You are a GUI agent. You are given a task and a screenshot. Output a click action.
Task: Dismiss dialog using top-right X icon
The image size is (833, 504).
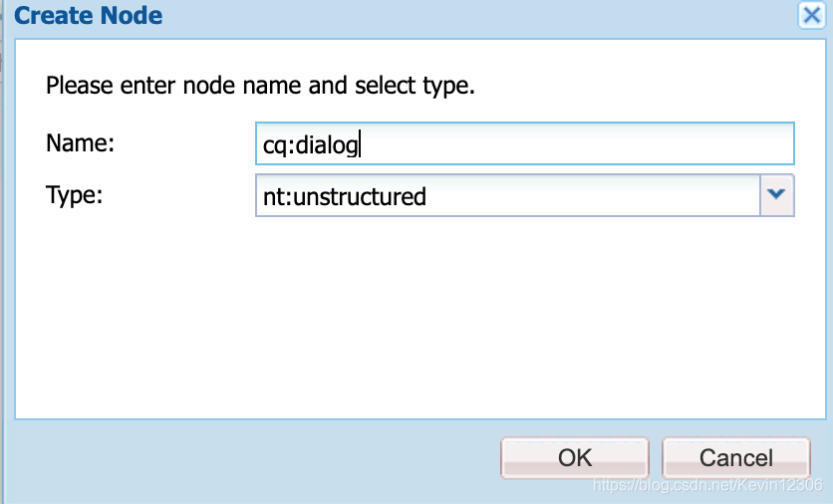(x=811, y=15)
